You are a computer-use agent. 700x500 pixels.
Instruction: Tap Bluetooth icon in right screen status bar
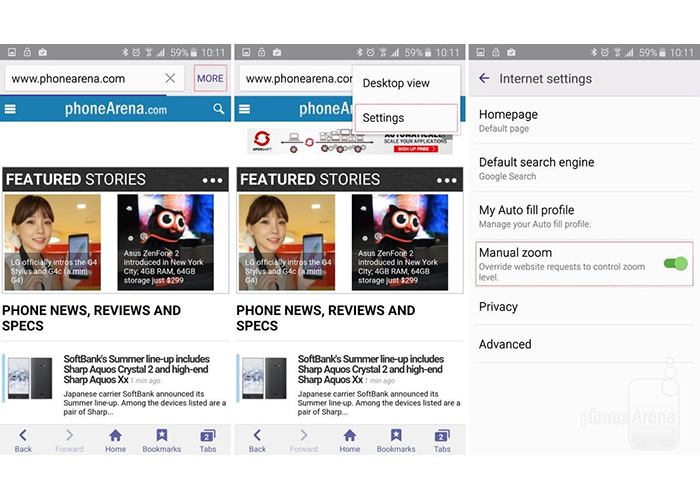(593, 53)
